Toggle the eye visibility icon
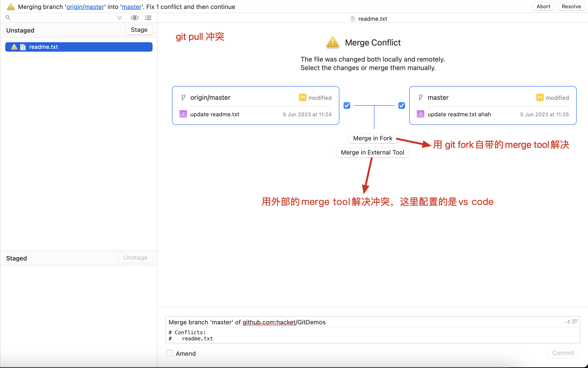Viewport: 588px width, 368px height. click(134, 18)
